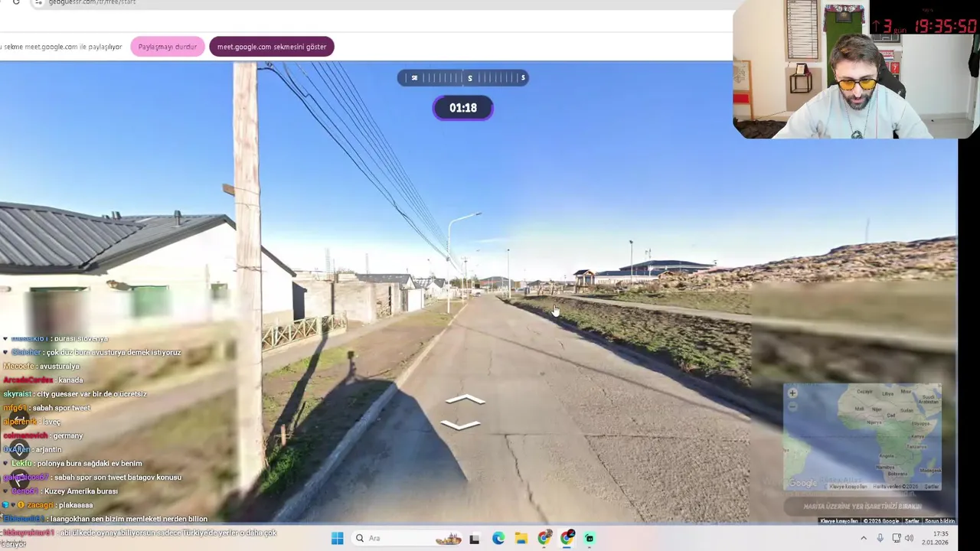Open the volume control in tray
The width and height of the screenshot is (980, 551).
909,538
